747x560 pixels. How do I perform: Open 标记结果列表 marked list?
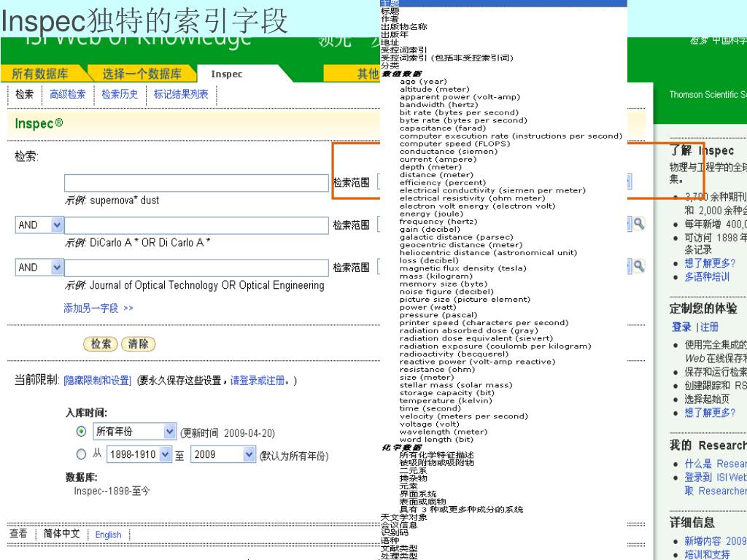[x=181, y=94]
